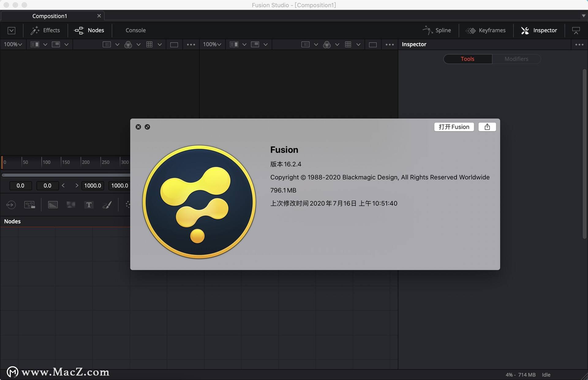Expand left viewer region of interest arrow
Viewport: 588px width, 380px height.
pos(117,45)
